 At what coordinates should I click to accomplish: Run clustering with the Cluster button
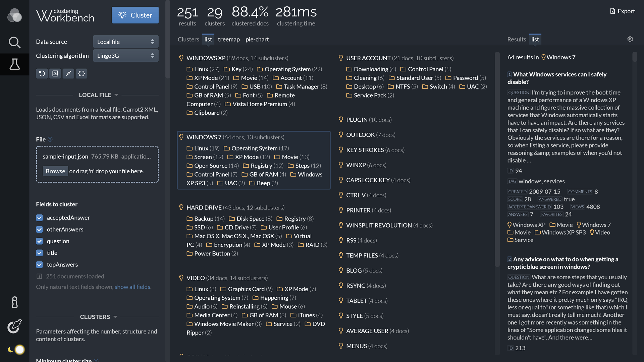click(135, 15)
